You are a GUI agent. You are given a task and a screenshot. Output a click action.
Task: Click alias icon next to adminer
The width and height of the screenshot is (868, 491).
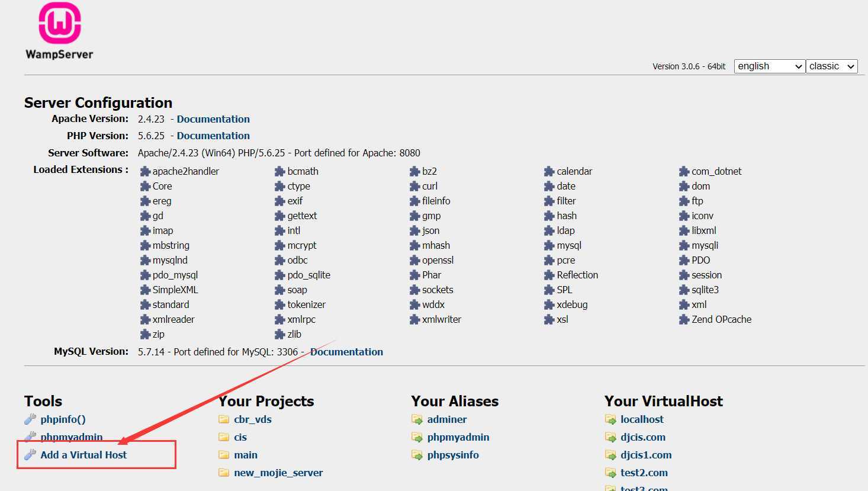[x=417, y=419]
